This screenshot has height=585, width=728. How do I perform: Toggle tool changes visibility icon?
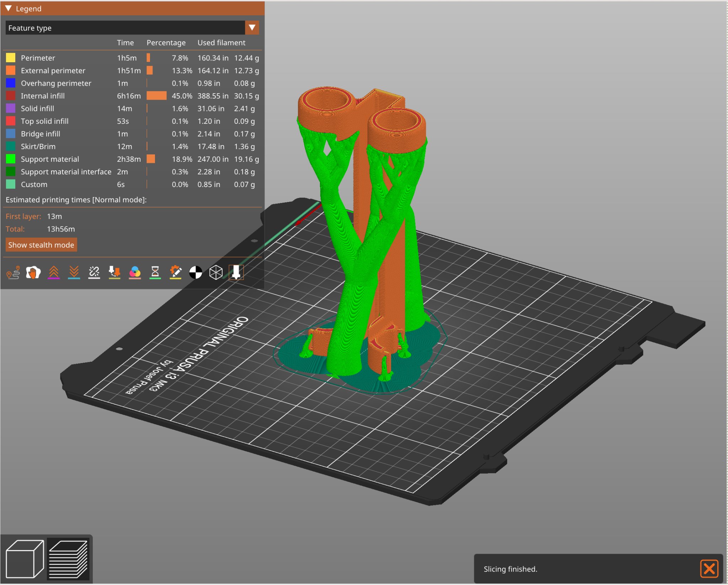[114, 273]
